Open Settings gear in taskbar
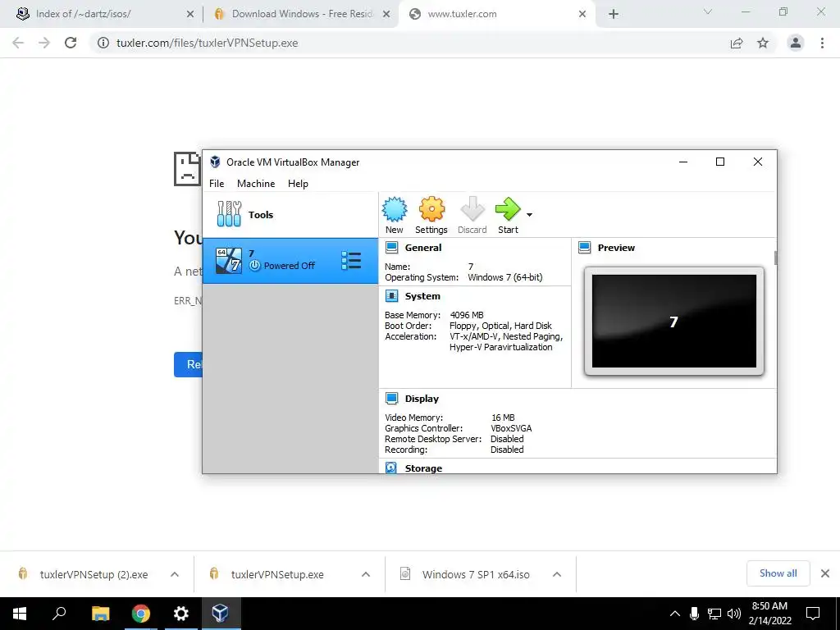 tap(181, 614)
